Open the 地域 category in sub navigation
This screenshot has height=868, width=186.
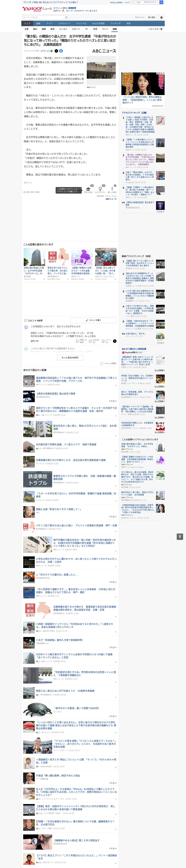(114, 29)
